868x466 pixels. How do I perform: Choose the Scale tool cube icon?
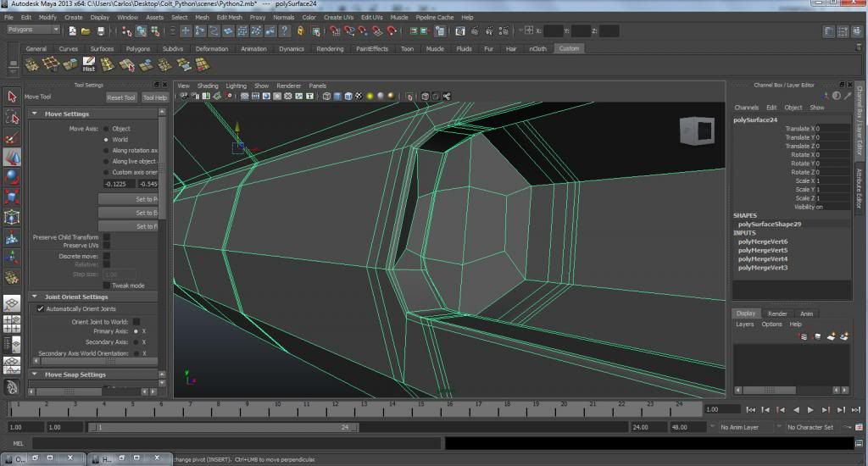(12, 197)
